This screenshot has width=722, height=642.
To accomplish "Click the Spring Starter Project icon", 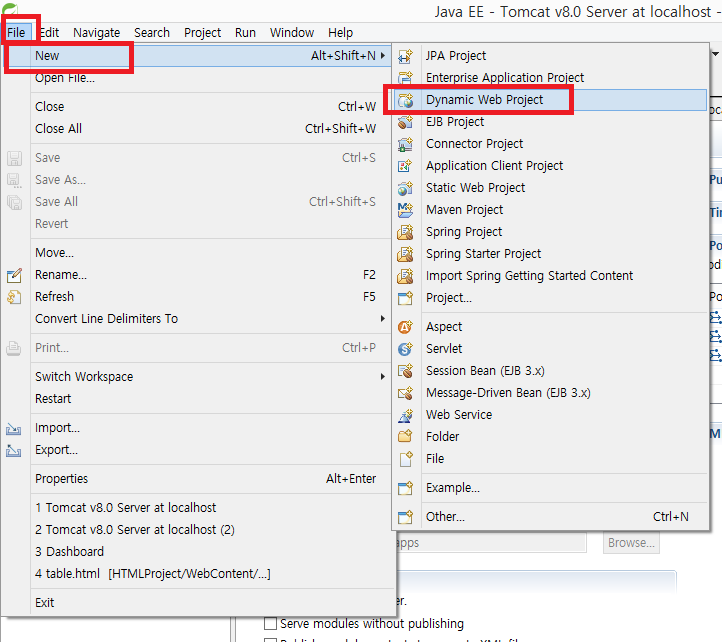I will (405, 254).
